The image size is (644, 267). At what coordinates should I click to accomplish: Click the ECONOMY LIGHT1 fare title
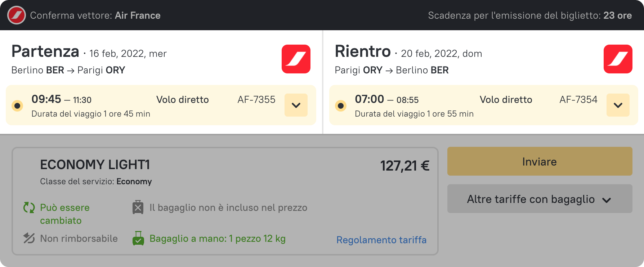point(95,165)
